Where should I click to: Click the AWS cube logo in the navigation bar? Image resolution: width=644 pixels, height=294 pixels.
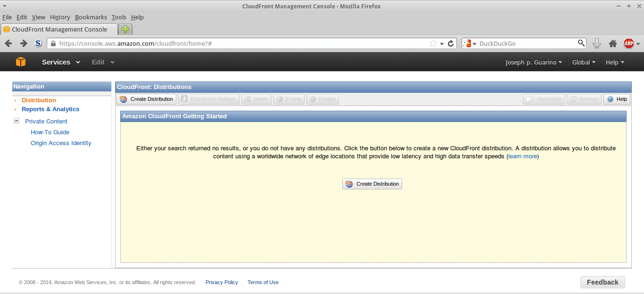(x=20, y=62)
